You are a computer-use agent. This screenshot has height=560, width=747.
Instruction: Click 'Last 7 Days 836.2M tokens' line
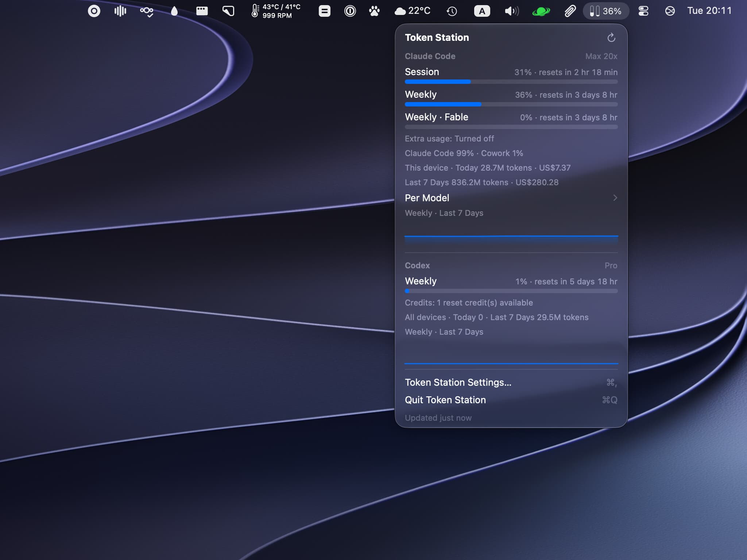tap(481, 183)
